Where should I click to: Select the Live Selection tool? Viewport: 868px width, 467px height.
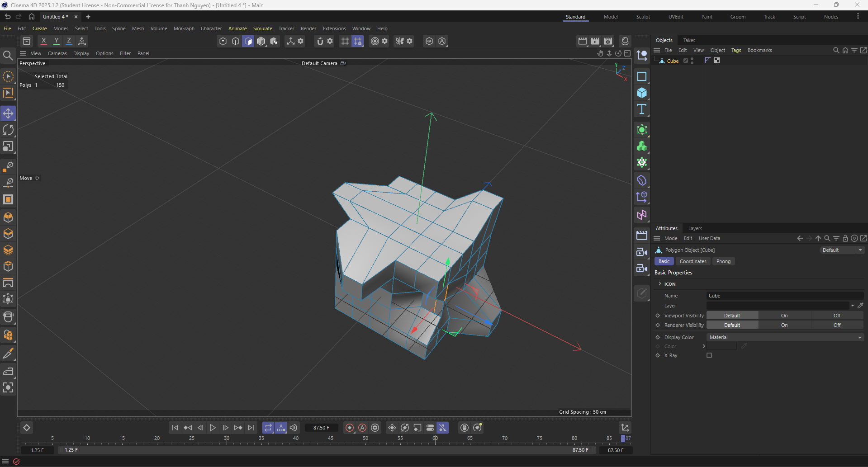click(x=8, y=77)
